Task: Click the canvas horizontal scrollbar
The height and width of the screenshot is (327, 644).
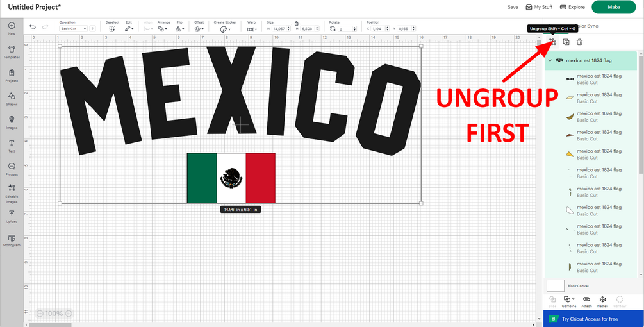Action: click(x=51, y=324)
